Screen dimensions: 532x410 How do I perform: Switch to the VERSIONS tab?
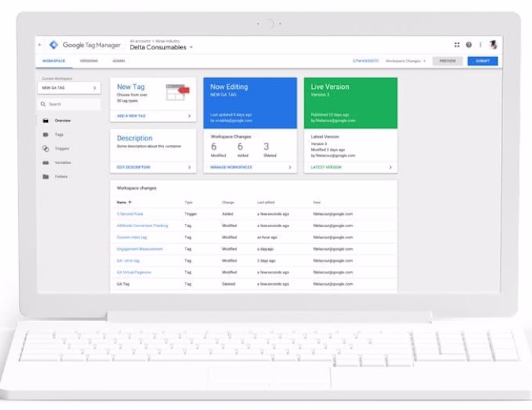[x=89, y=61]
